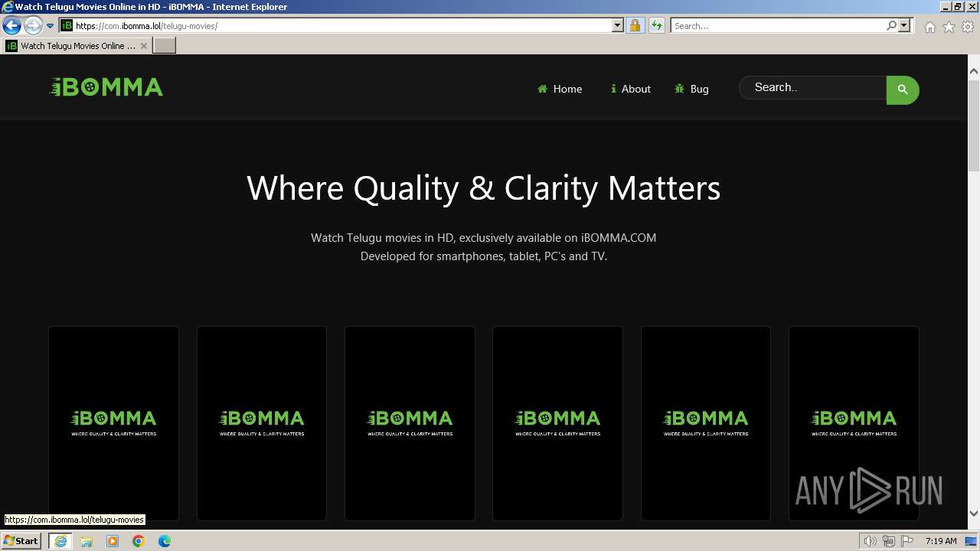Screen dimensions: 980x551
Task: Open the second iBOMMA movie thumbnail
Action: click(262, 423)
